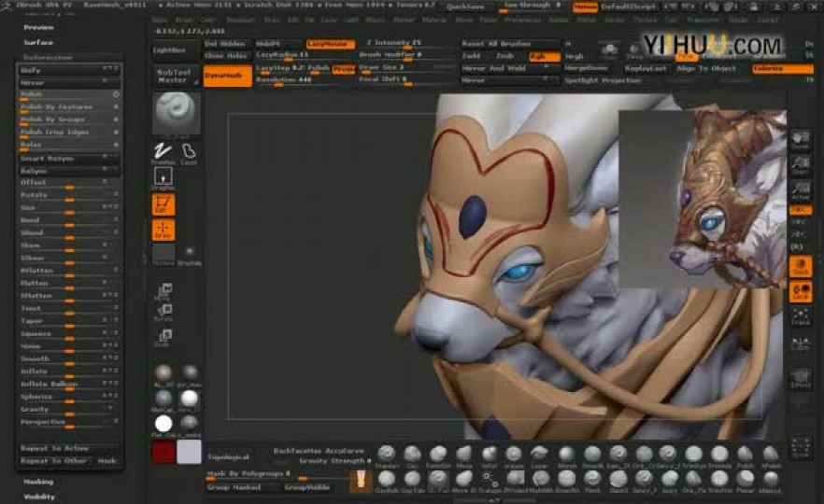
Task: Open the Transform menu
Action: click(703, 20)
